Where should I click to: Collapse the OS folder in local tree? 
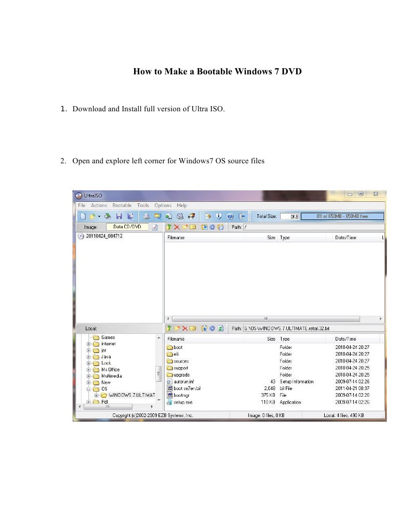88,389
